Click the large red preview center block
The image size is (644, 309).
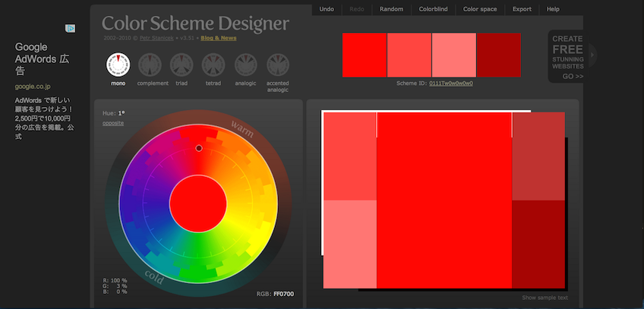point(444,200)
